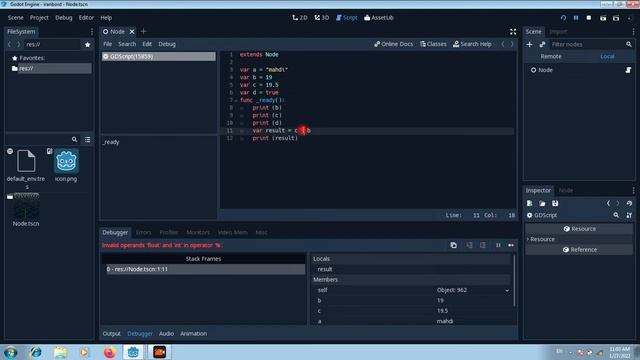Add a new node in Scene panel
Screen dimensions: 640x360
click(529, 44)
